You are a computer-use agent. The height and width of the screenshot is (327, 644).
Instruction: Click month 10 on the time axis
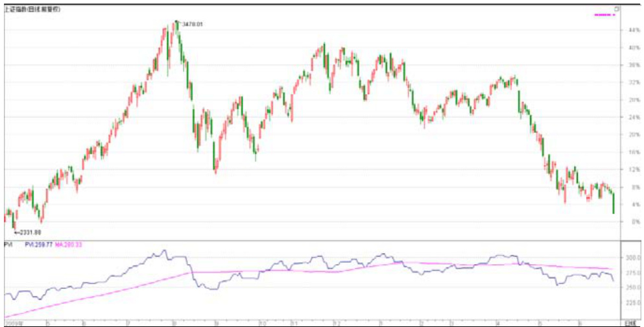point(262,322)
